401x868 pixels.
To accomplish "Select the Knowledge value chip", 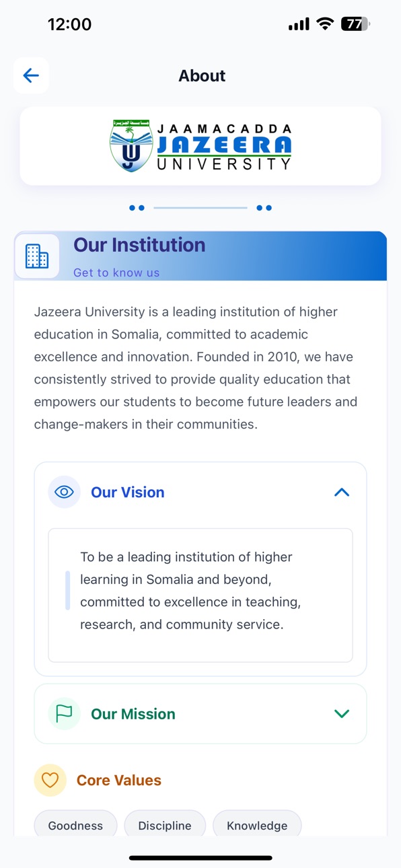I will (x=257, y=826).
